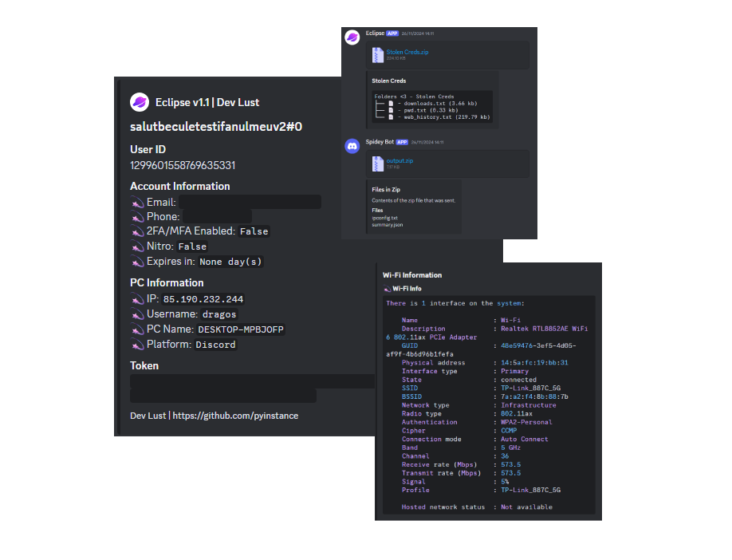This screenshot has width=732, height=560.
Task: Click the redacted Email value field
Action: [x=250, y=203]
